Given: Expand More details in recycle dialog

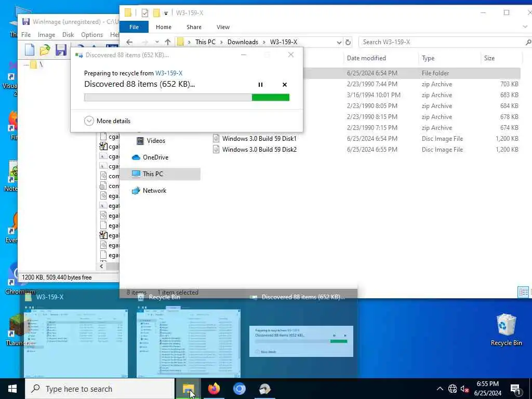Looking at the screenshot, I should click(x=107, y=121).
